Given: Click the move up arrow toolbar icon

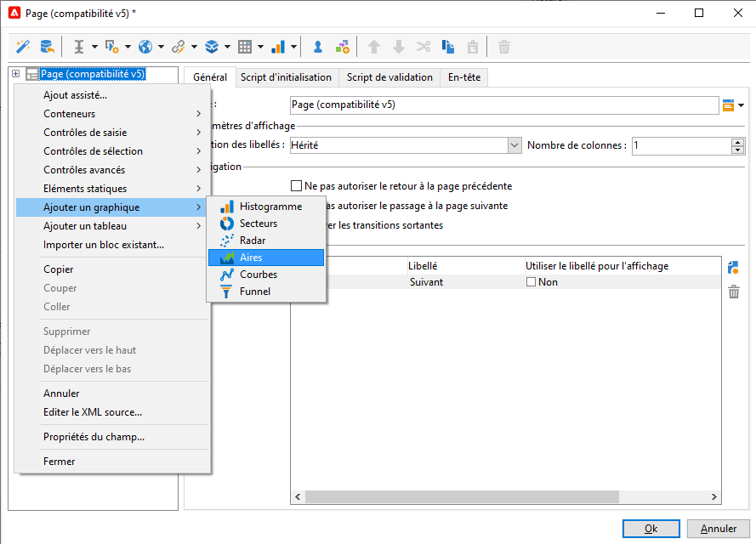Looking at the screenshot, I should click(374, 47).
